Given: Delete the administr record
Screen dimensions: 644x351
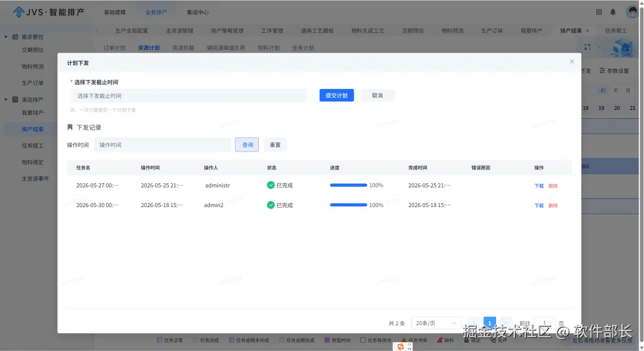Looking at the screenshot, I should point(553,186).
